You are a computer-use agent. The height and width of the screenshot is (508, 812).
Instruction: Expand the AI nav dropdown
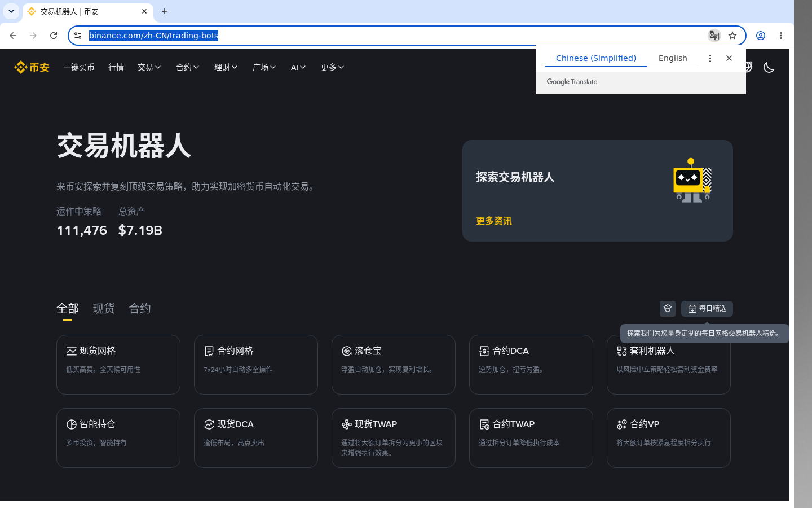pyautogui.click(x=298, y=67)
